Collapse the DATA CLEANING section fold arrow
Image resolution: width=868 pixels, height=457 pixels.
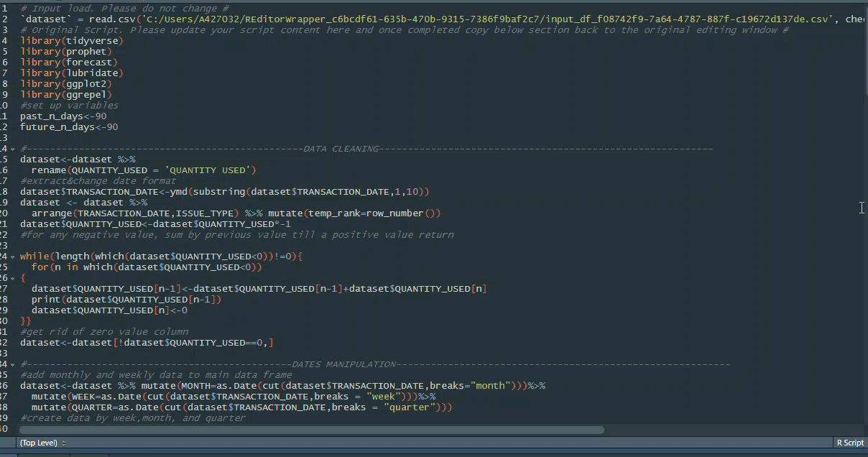(x=14, y=149)
